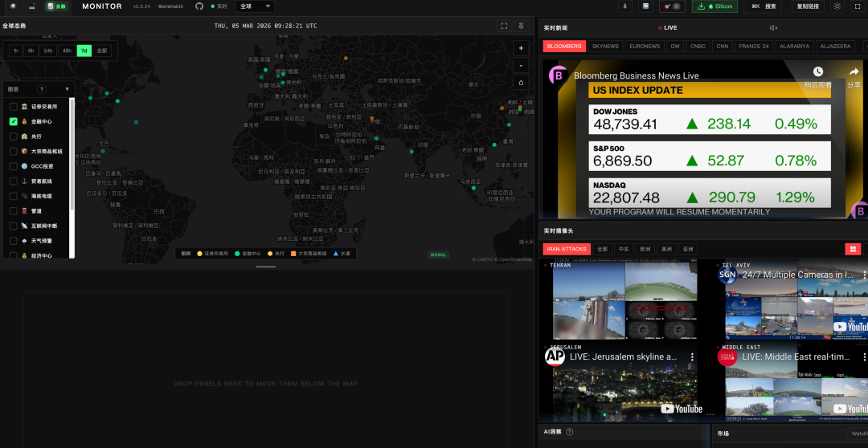Zoom in on the map

click(521, 48)
